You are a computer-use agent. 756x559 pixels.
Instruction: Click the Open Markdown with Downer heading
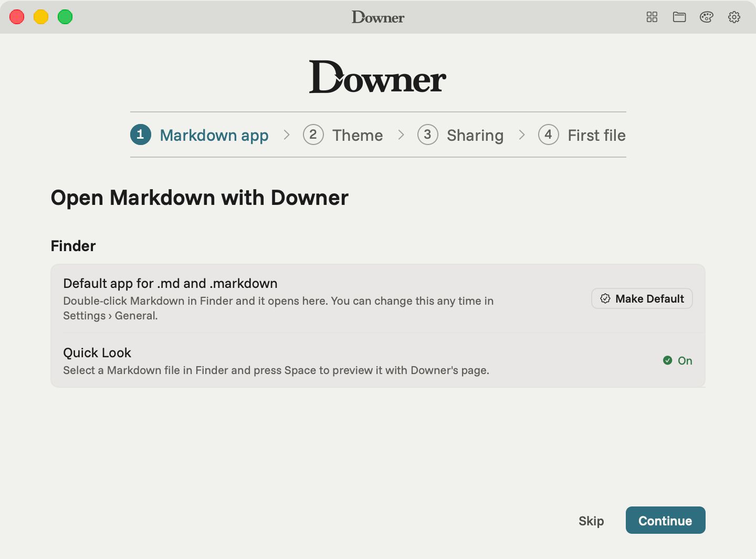pos(199,198)
